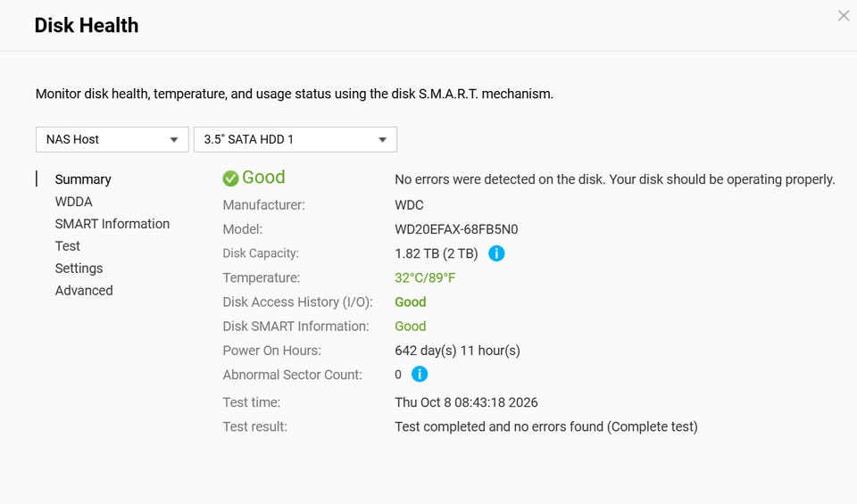857x504 pixels.
Task: Select the Summary section
Action: pyautogui.click(x=83, y=179)
